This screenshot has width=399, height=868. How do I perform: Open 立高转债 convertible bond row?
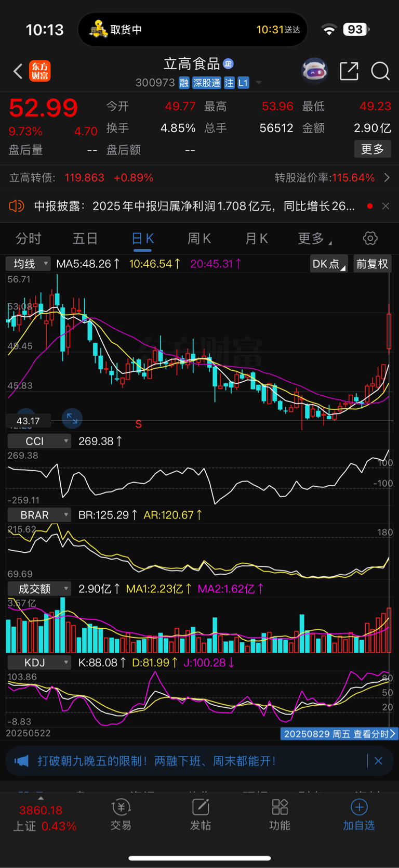[199, 178]
